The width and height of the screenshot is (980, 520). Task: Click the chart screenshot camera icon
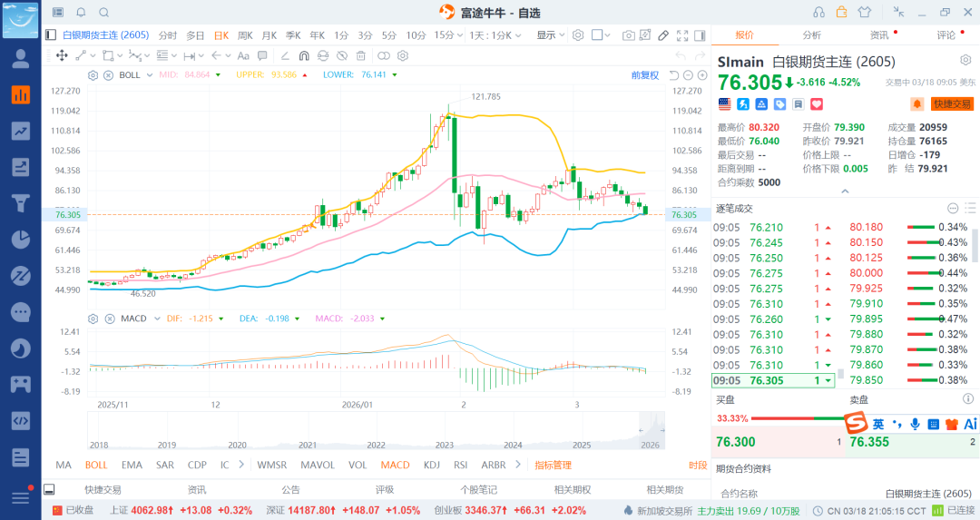pos(629,35)
